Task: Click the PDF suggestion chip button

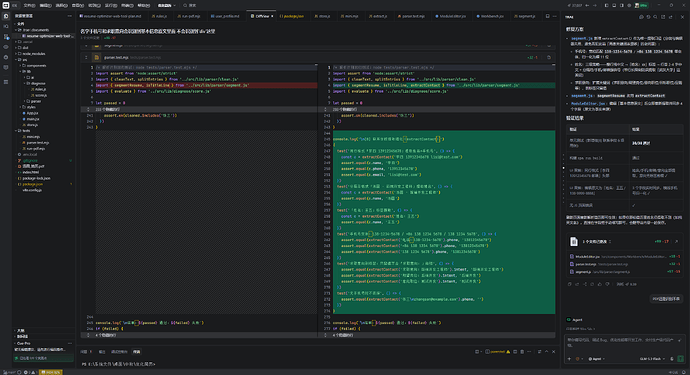Action: click(x=666, y=299)
